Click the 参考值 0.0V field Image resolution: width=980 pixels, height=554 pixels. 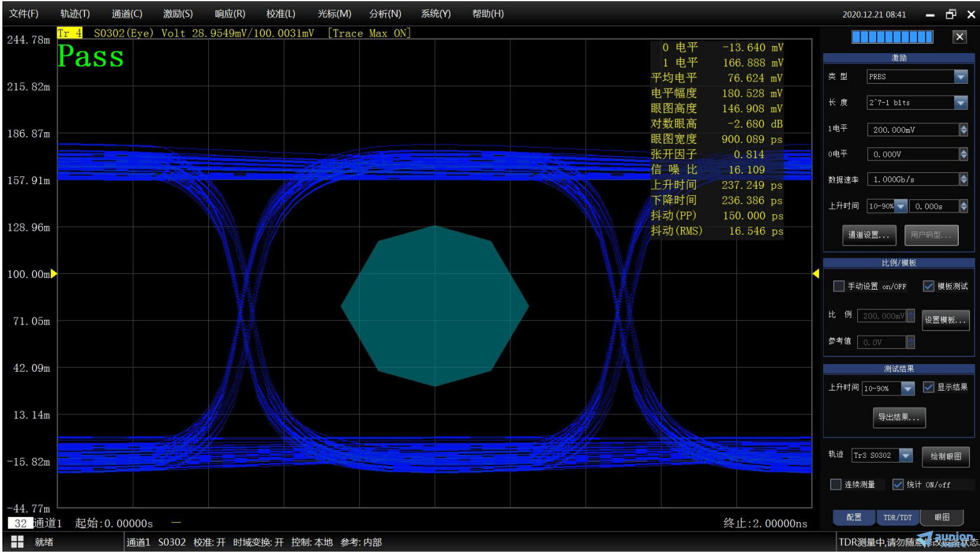(x=881, y=342)
